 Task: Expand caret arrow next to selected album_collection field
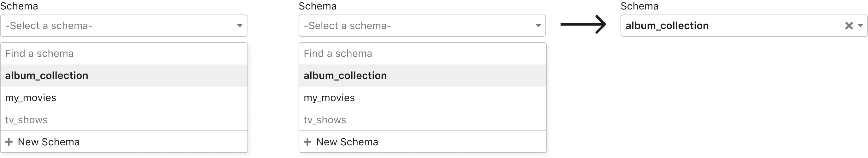pos(860,26)
